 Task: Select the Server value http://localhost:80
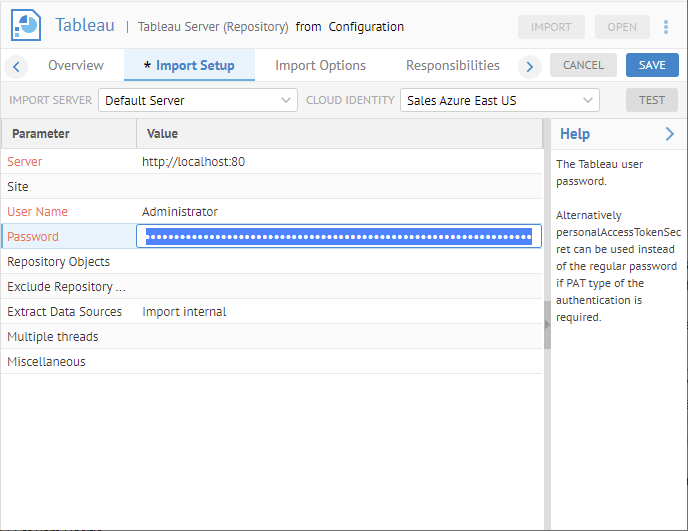click(194, 162)
